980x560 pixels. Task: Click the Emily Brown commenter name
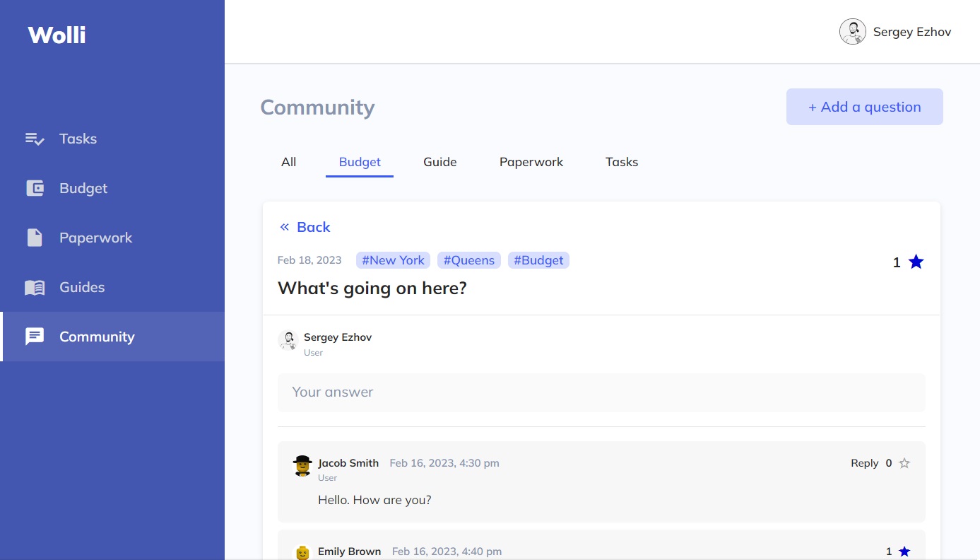350,552
